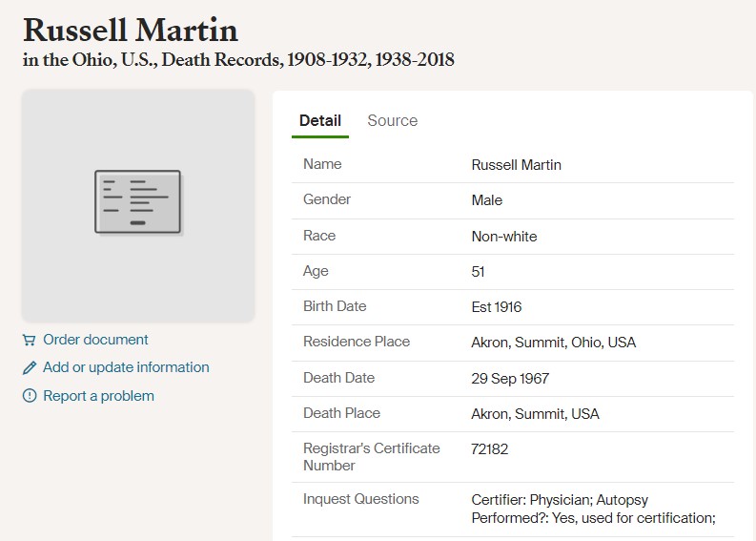Click the name value Russell Martin
Viewport: 756px width, 541px height.
pyautogui.click(x=517, y=165)
